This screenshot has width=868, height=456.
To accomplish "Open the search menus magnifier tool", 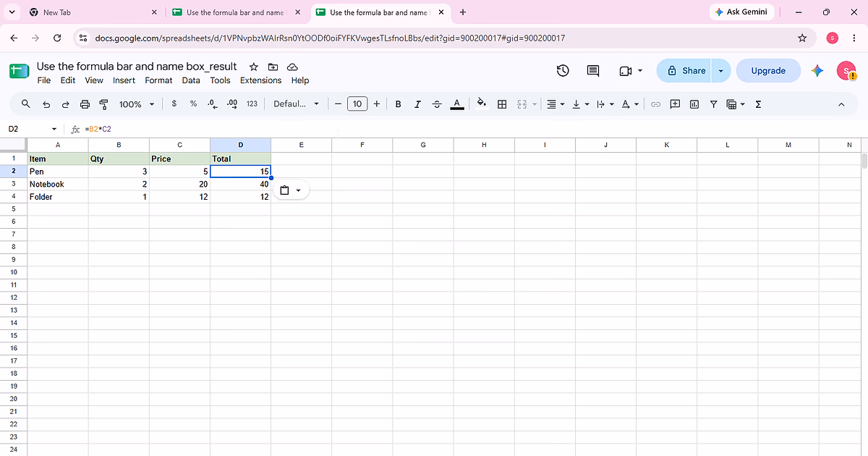I will [26, 104].
